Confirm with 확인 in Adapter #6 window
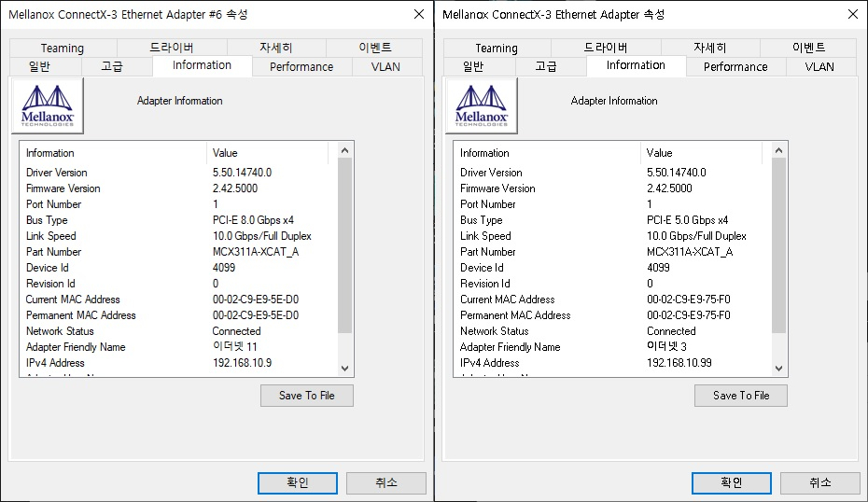The width and height of the screenshot is (868, 502). pyautogui.click(x=298, y=482)
